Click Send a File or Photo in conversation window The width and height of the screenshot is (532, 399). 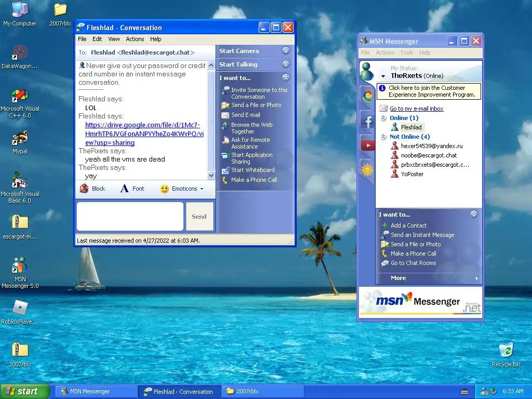point(256,105)
